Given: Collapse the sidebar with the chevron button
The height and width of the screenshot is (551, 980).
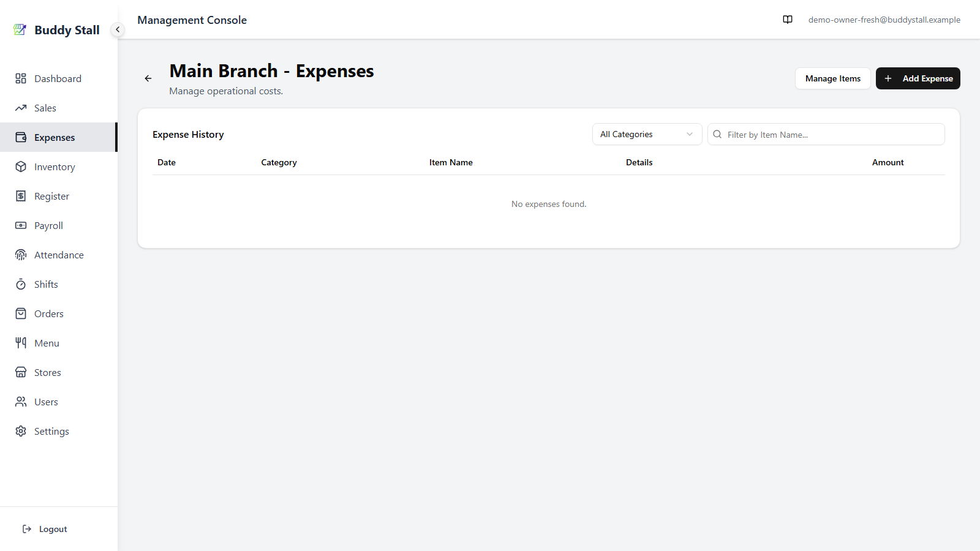Looking at the screenshot, I should click(118, 29).
